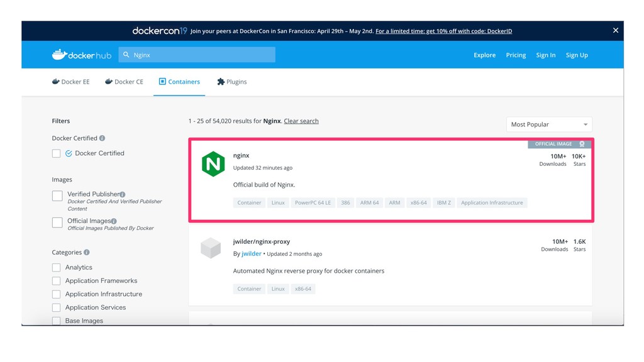Click info icon beside Official Images
The image size is (644, 362).
click(x=114, y=221)
